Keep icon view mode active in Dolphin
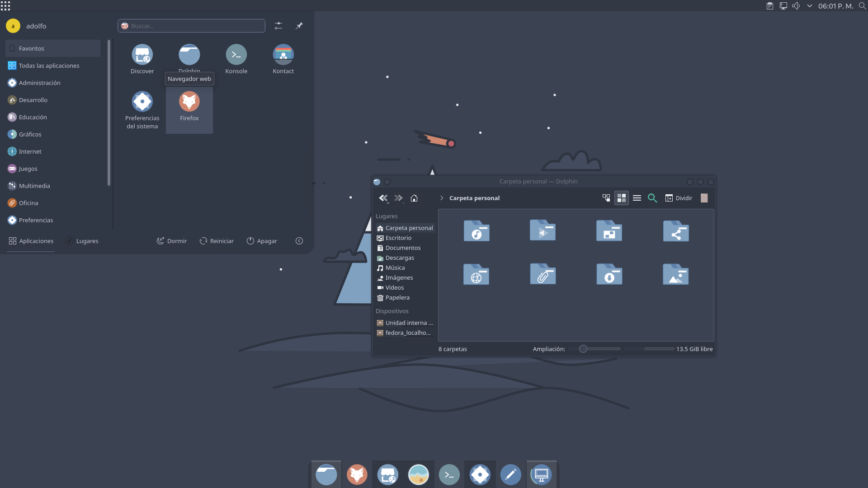The image size is (868, 488). [x=621, y=198]
